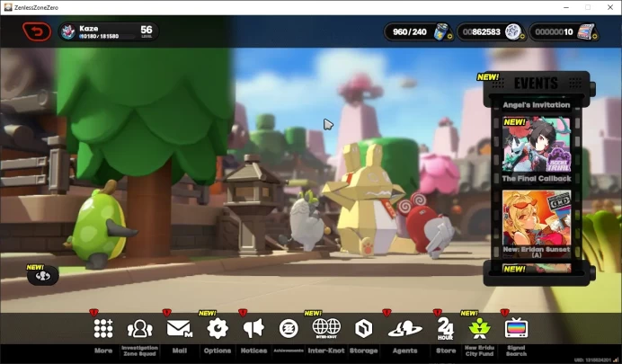
Task: Open the Agents hat icon
Action: (404, 329)
